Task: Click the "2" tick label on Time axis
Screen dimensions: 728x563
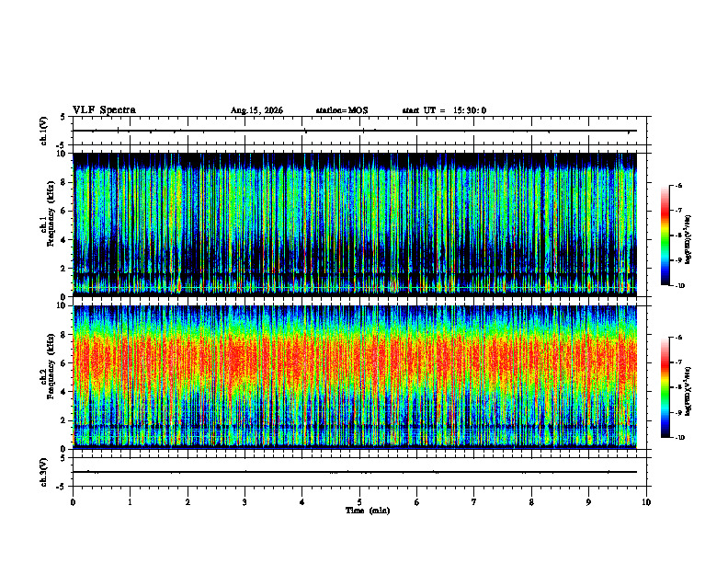Action: tap(188, 502)
